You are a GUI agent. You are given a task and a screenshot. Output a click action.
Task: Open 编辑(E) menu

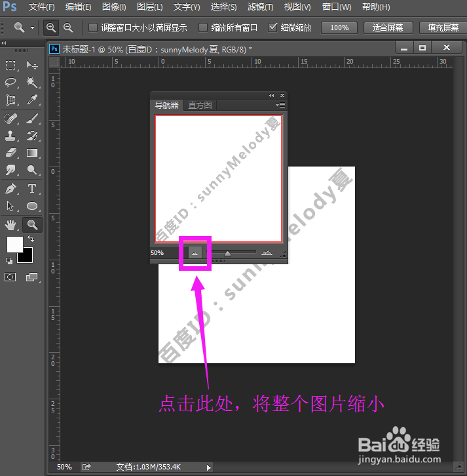tap(78, 7)
